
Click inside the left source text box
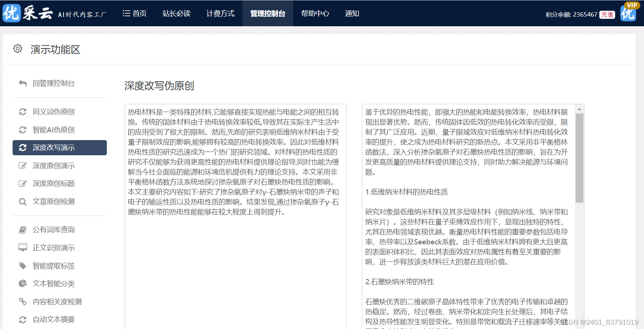(235, 217)
